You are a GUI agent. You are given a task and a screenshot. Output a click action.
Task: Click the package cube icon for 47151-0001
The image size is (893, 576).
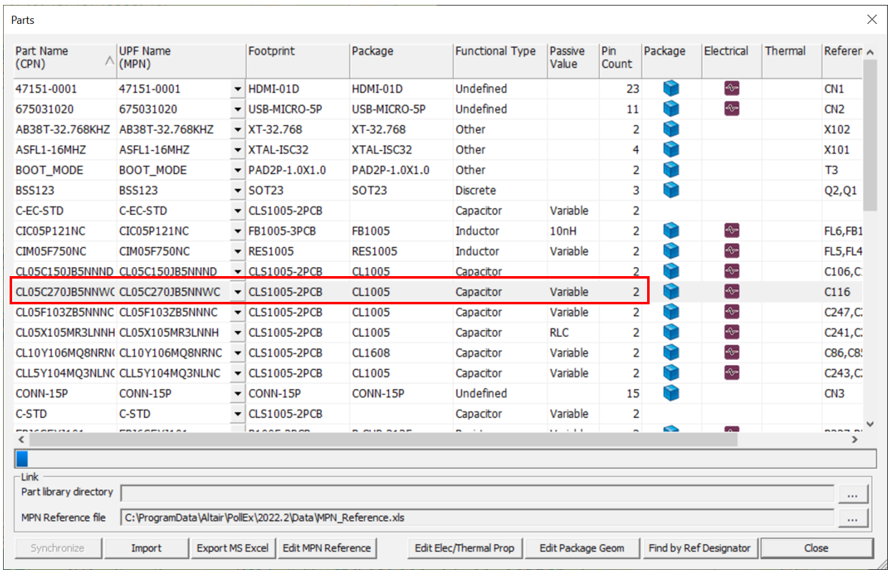click(671, 89)
